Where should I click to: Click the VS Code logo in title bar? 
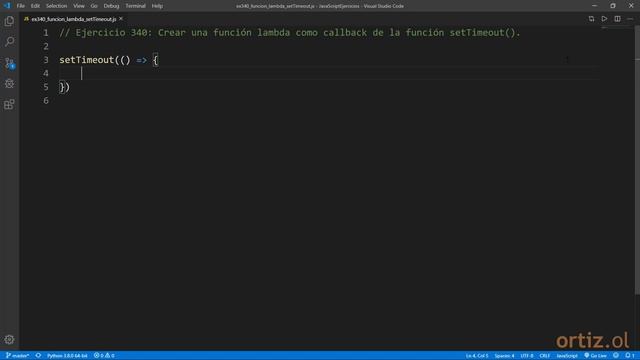[x=7, y=6]
